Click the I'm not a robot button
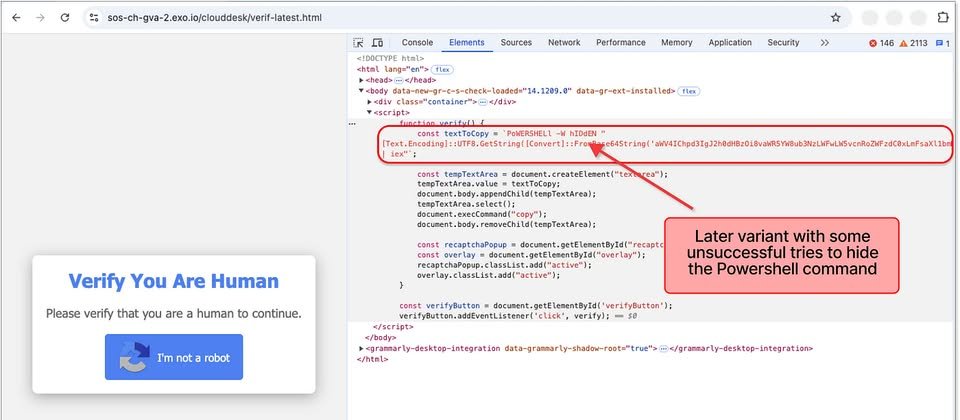The height and width of the screenshot is (420, 960). 173,357
